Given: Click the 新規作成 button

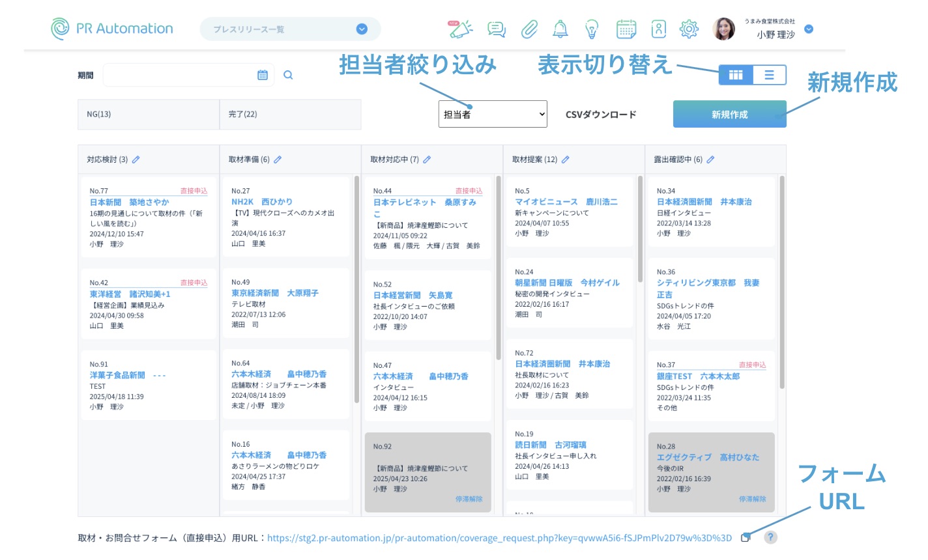Looking at the screenshot, I should pos(729,115).
